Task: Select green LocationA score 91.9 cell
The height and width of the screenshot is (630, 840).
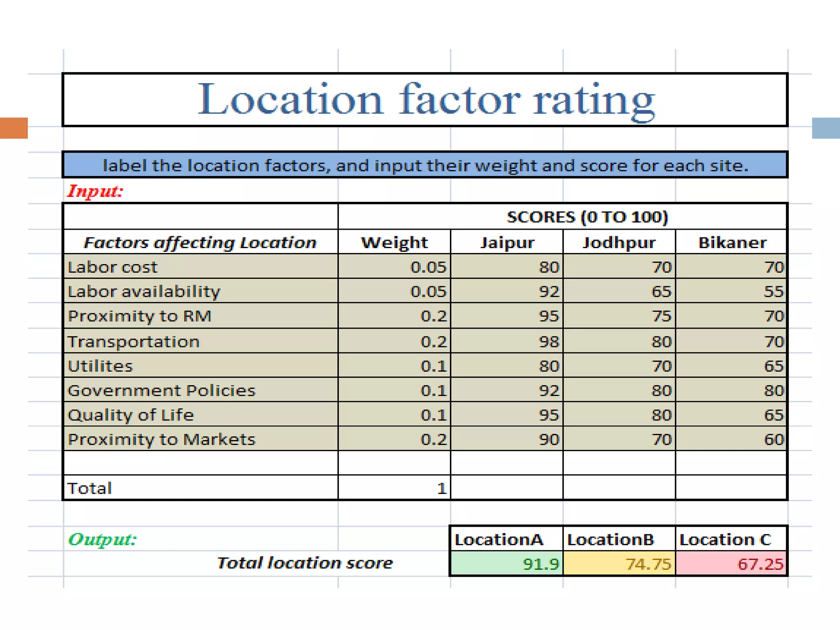Action: pyautogui.click(x=507, y=564)
